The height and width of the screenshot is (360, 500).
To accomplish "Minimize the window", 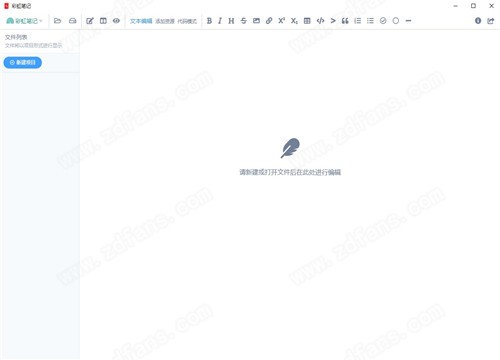I will [x=455, y=6].
